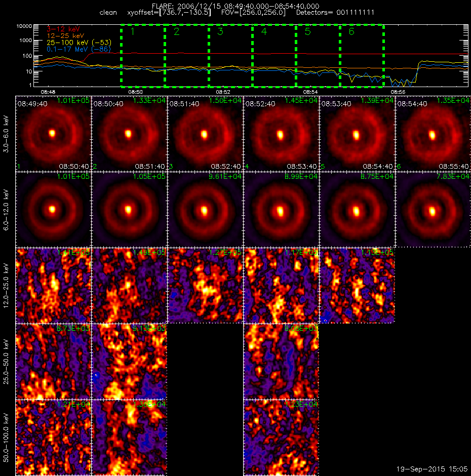Image resolution: width=471 pixels, height=476 pixels.
Task: Click the 3.0-6.0 keV image starting 08:52:40
Action: (281, 134)
